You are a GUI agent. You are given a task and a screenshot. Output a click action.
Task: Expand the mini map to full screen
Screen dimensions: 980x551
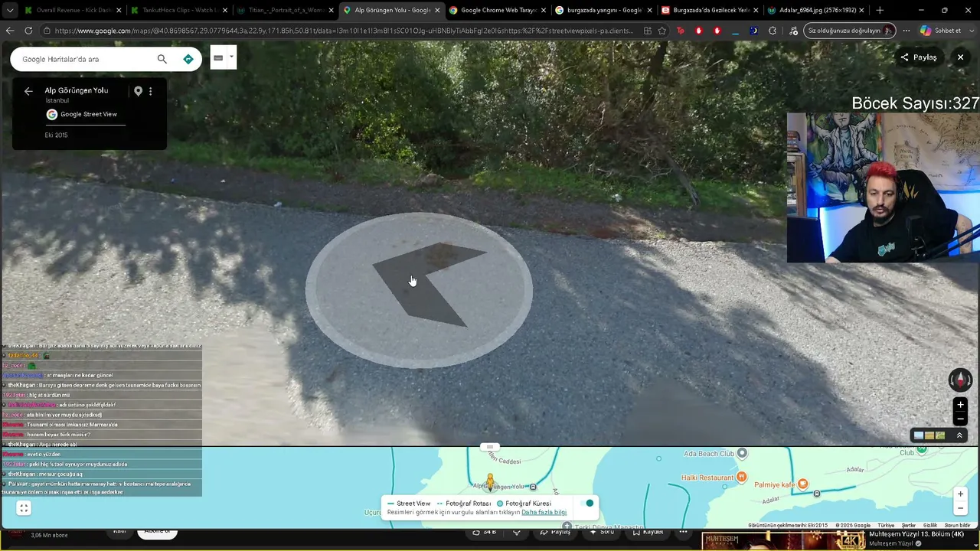pyautogui.click(x=24, y=508)
